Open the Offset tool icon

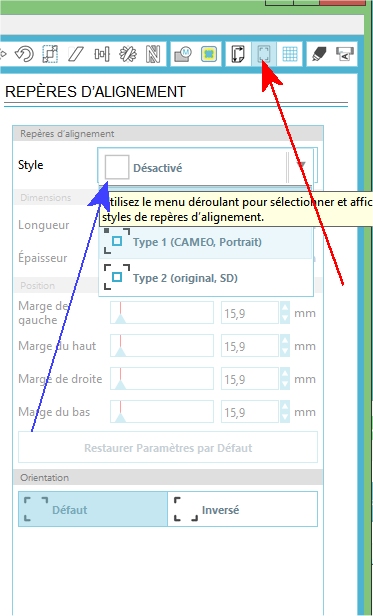pos(209,53)
